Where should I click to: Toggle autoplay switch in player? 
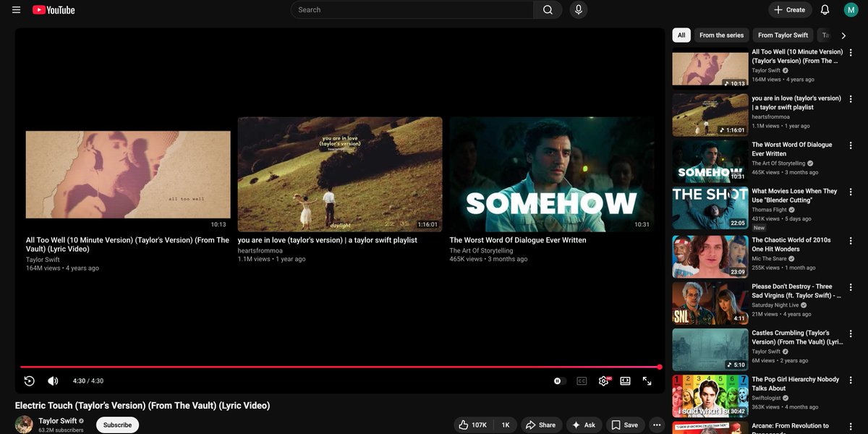[558, 381]
